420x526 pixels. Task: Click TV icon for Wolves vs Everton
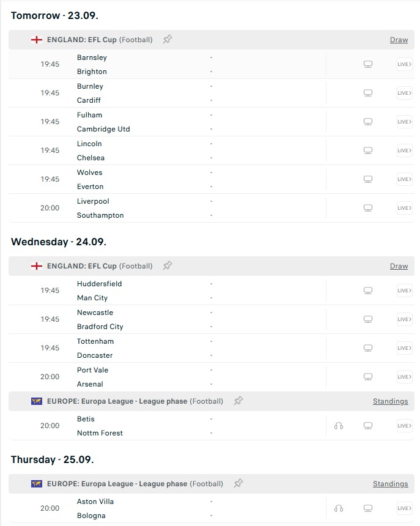click(x=368, y=179)
